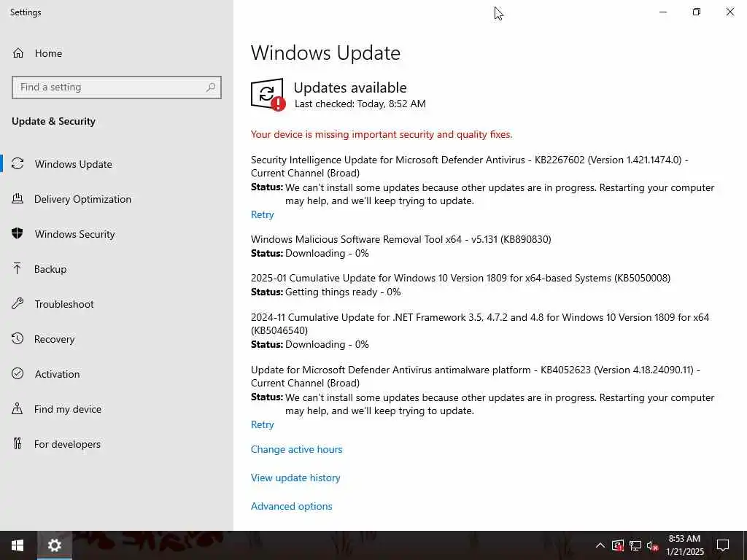
Task: Click the .NET Framework Cumulative Update entry
Action: 480,323
